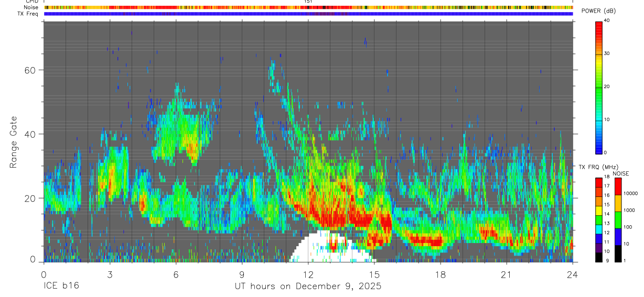
Task: Click the 12 tick on TX FRQ scale
Action: (x=607, y=233)
